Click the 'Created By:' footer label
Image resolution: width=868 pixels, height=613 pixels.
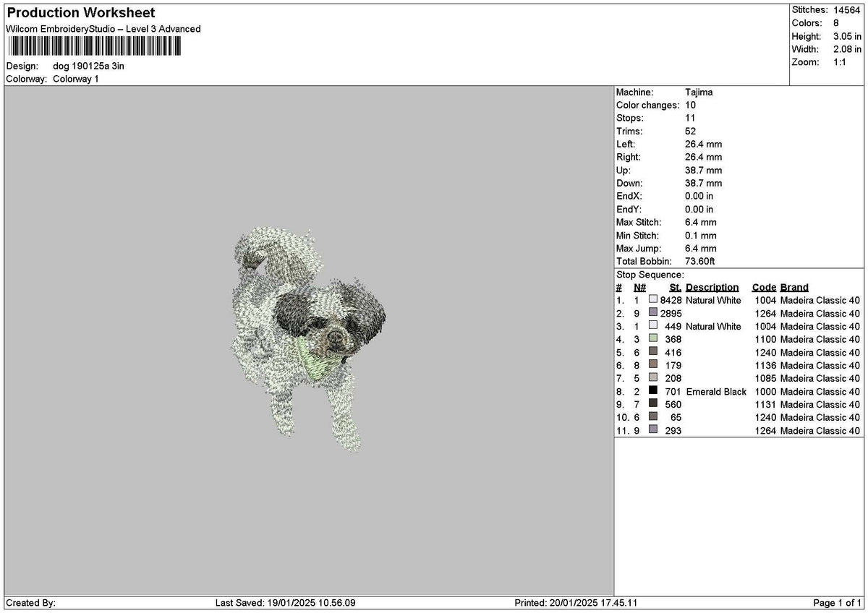(30, 603)
